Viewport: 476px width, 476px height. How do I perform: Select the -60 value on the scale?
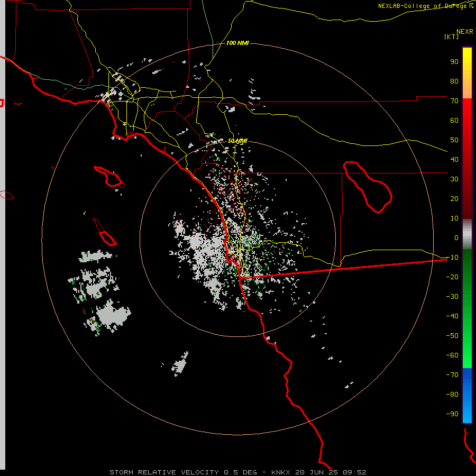tap(452, 355)
